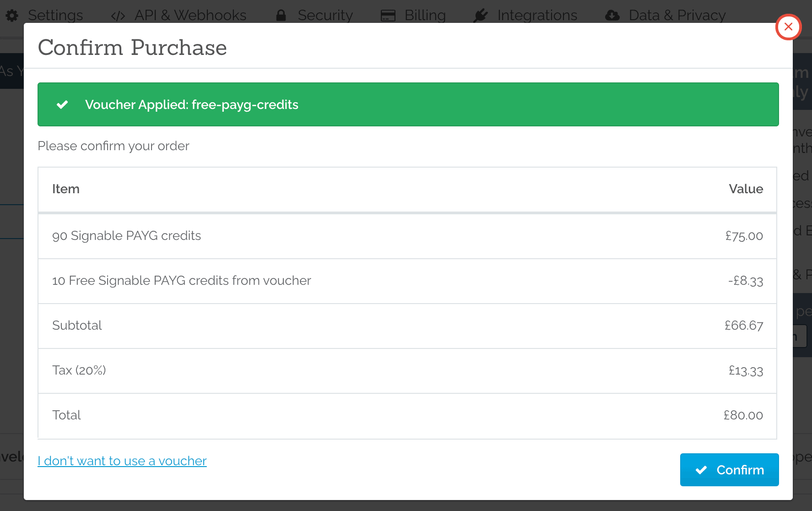812x511 pixels.
Task: Open the Data & Privacy tab in background
Action: point(677,15)
